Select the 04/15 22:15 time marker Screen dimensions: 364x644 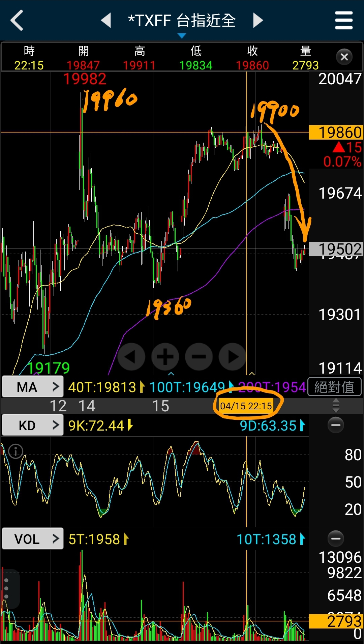(x=246, y=406)
